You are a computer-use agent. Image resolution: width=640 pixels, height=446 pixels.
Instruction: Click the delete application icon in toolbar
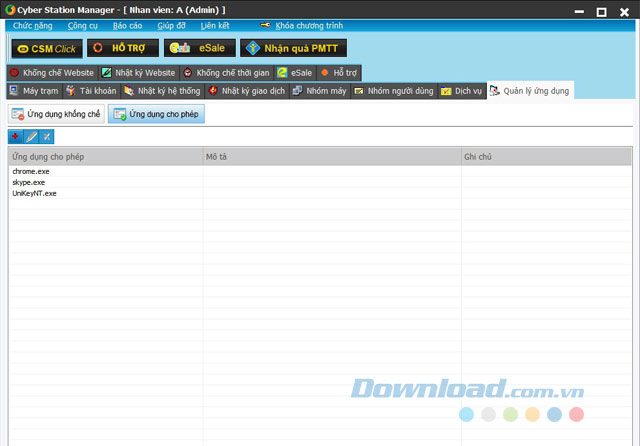point(46,136)
